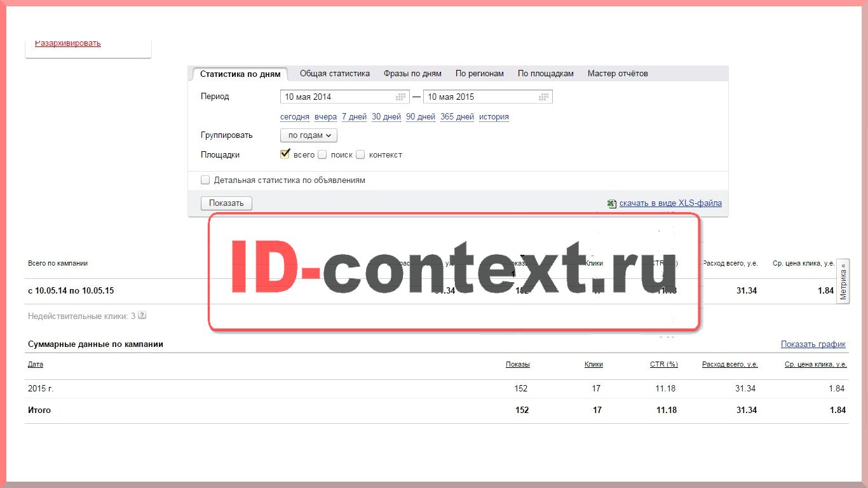868x488 pixels.
Task: Toggle the 'всего' checkbox
Action: click(285, 154)
